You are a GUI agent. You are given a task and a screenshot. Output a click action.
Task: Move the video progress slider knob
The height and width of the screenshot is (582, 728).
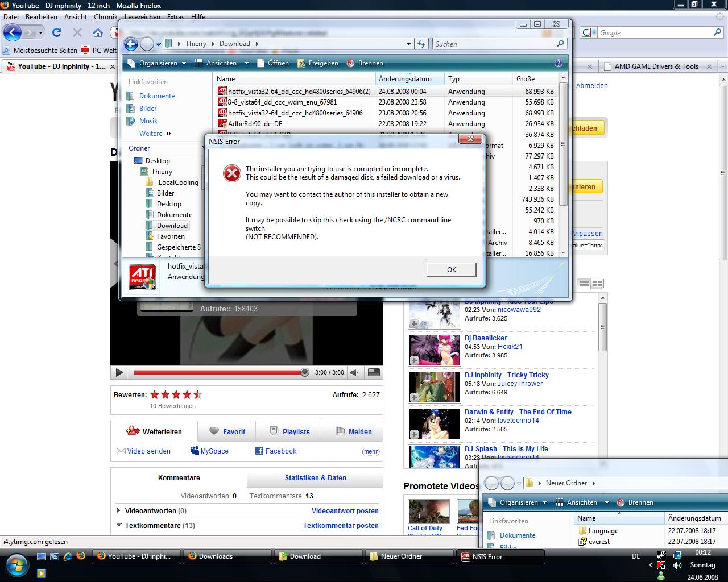coord(305,372)
